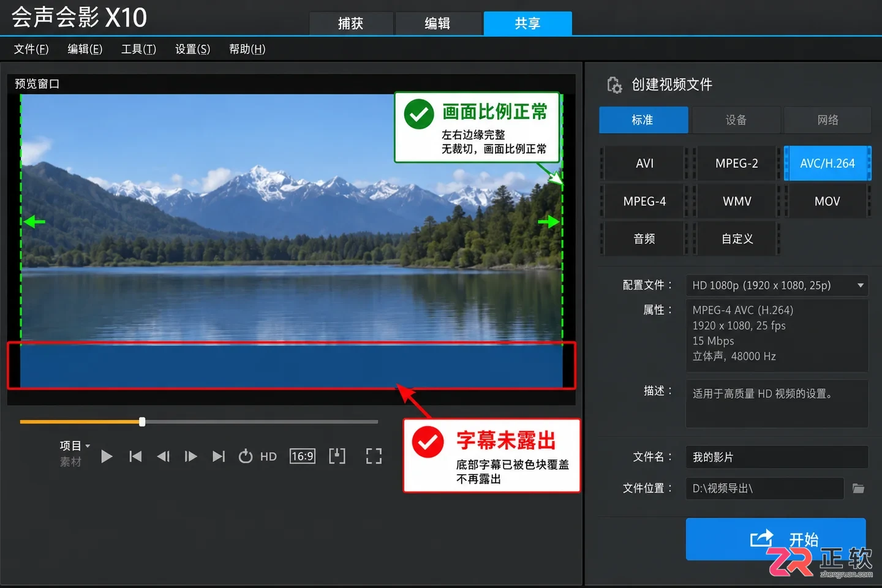
Task: Switch preview to 素材 mode
Action: pos(70,462)
